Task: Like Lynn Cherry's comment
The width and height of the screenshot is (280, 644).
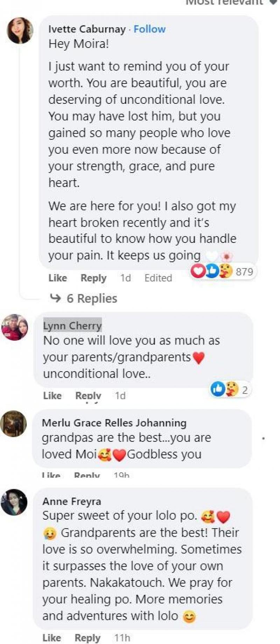Action: pos(52,396)
